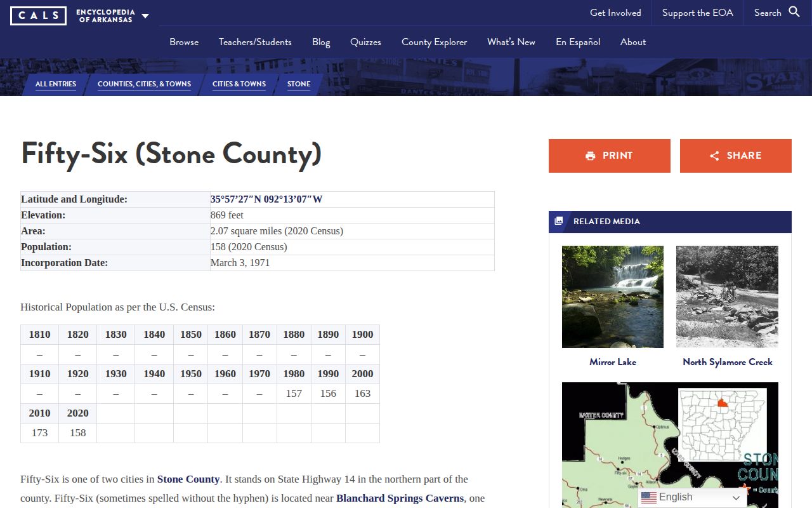Click Support the EOA link
The width and height of the screenshot is (812, 508).
coord(697,13)
